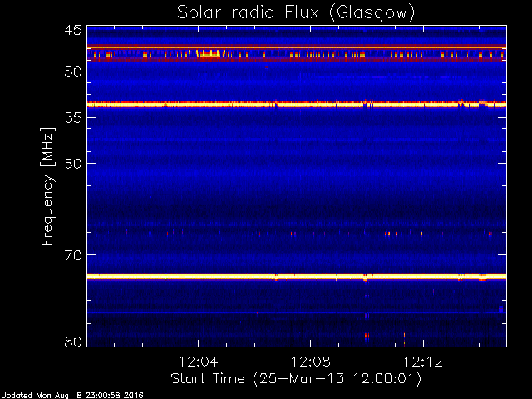Screen dimensions: 532x399
Task: Click the 55 frequency tick label
Action: [73, 118]
